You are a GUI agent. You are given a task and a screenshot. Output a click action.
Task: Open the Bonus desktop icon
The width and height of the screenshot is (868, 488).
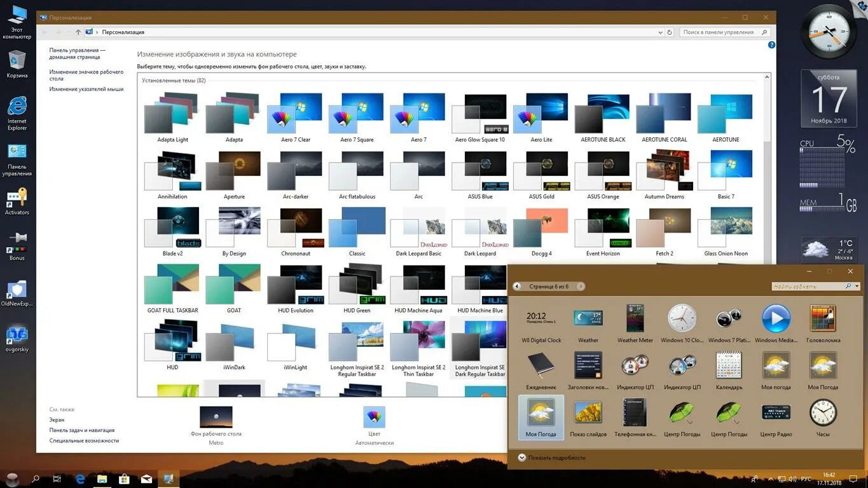click(17, 247)
